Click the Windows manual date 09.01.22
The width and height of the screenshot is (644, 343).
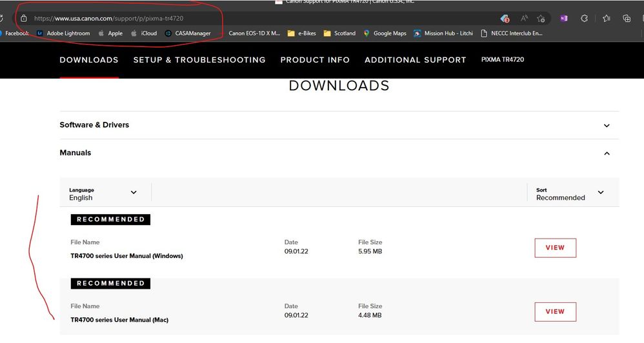[x=296, y=251]
